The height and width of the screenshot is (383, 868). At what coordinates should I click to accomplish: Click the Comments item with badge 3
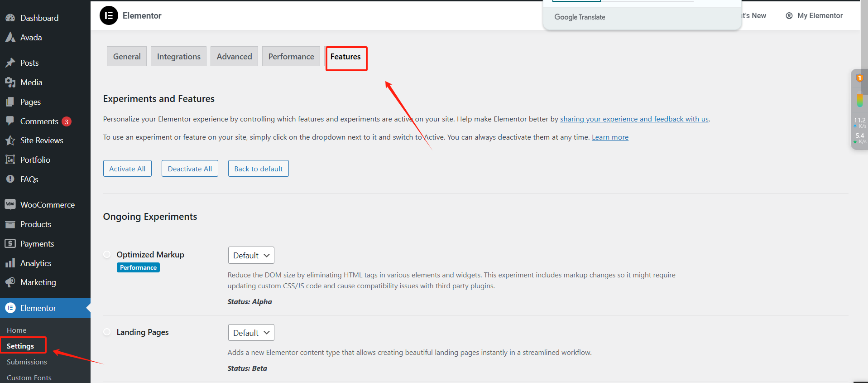(39, 121)
